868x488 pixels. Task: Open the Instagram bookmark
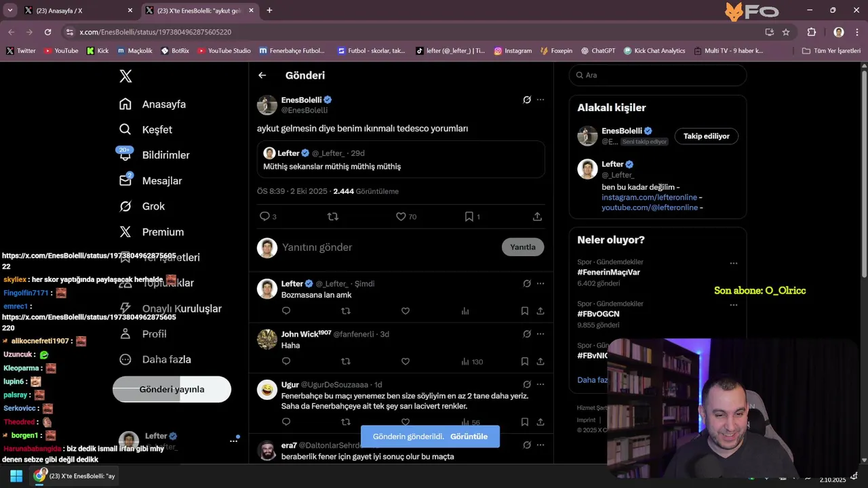(x=513, y=51)
